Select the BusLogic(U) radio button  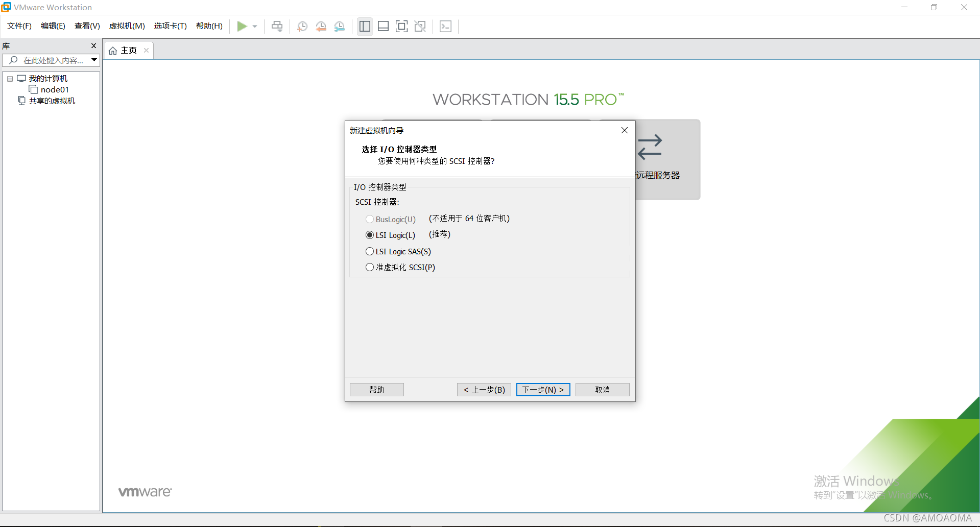pos(370,219)
